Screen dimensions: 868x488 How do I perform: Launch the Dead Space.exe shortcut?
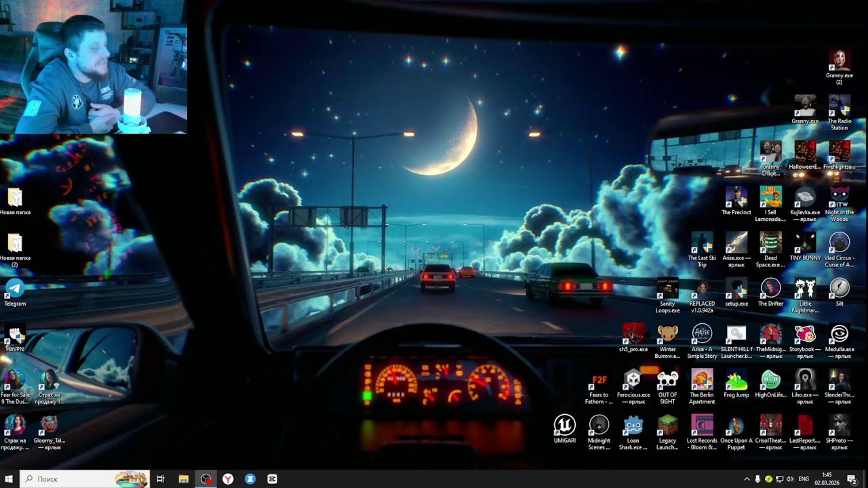click(770, 249)
